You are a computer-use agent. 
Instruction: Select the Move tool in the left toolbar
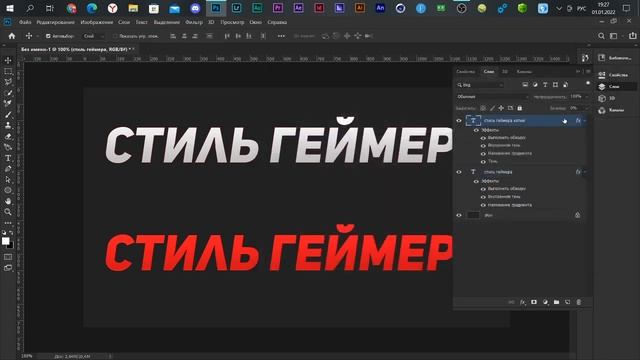pos(8,60)
